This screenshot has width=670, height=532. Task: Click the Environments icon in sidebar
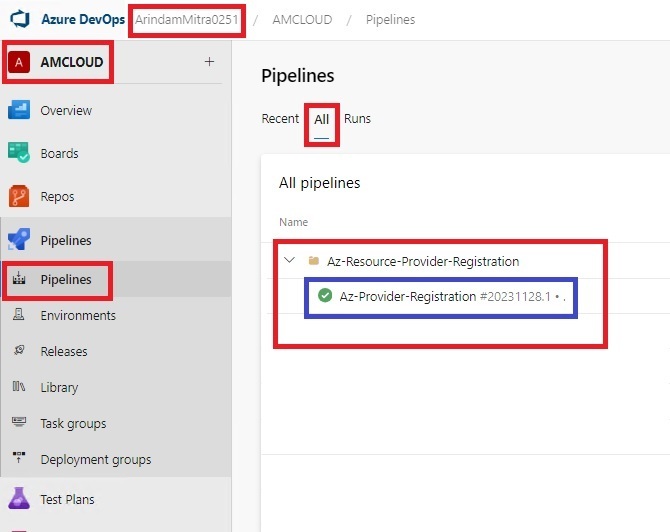point(18,315)
